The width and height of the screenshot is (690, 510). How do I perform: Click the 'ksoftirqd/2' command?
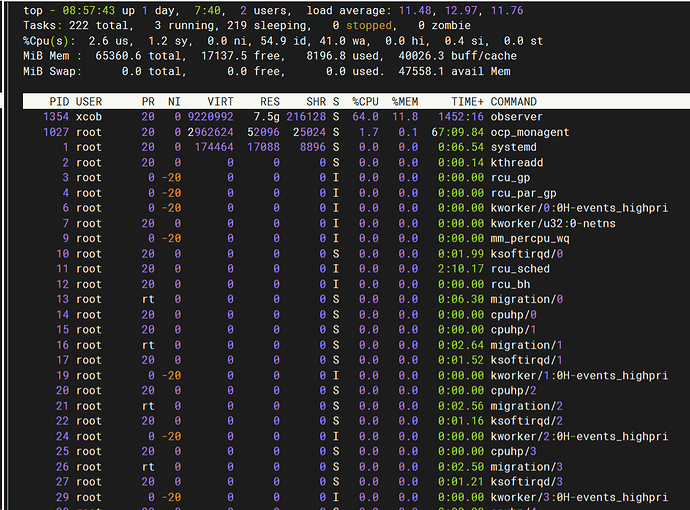526,420
